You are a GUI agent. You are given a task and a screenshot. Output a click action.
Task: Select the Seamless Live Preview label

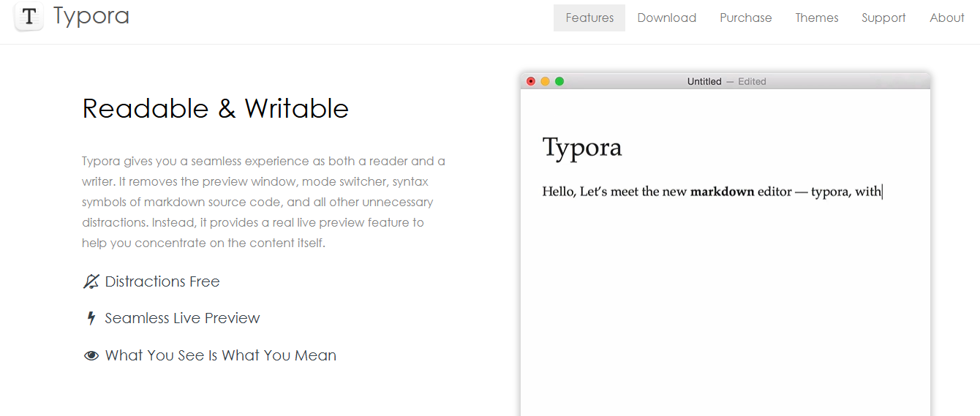click(x=182, y=318)
